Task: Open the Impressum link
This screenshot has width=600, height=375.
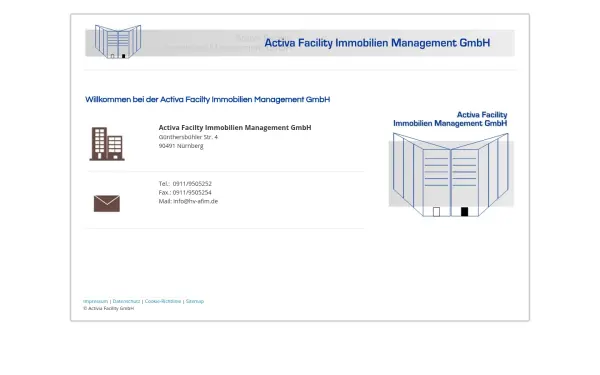Action: (95, 301)
